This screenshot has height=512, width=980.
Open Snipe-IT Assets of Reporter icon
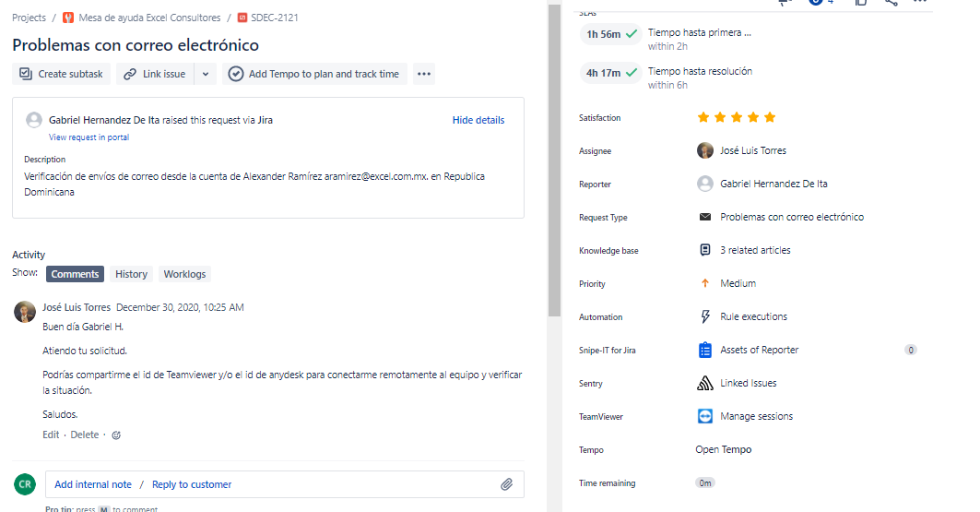[704, 350]
